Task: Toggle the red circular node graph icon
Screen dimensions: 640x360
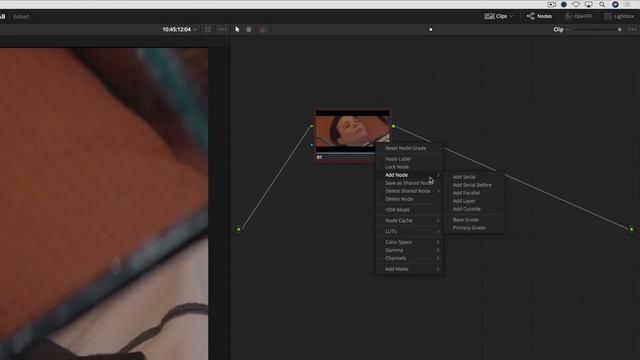Action: (x=263, y=29)
